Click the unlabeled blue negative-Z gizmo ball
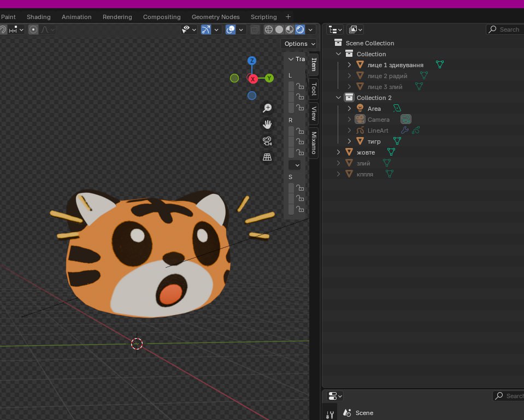 pos(252,96)
